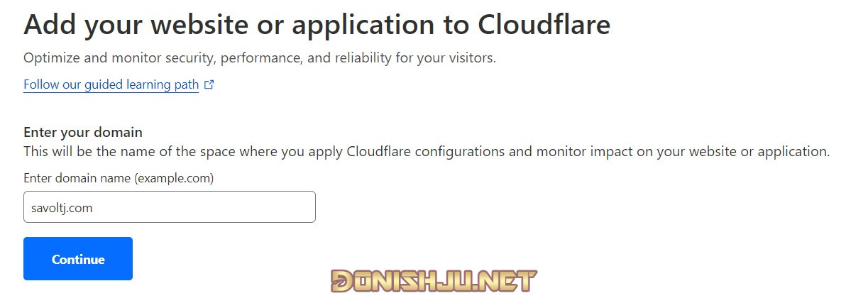
Task: Click the DONISHJU.NET watermark logo
Action: pyautogui.click(x=434, y=281)
